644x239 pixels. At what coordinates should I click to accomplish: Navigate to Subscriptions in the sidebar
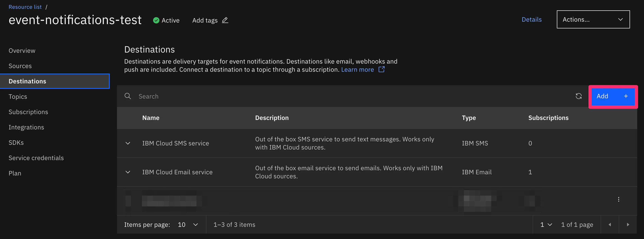coord(28,112)
